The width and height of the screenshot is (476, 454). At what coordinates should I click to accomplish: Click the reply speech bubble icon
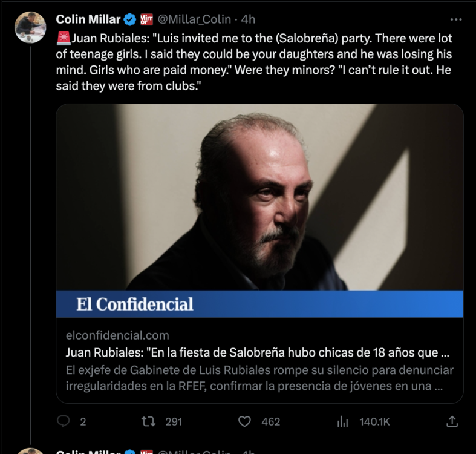pos(62,421)
